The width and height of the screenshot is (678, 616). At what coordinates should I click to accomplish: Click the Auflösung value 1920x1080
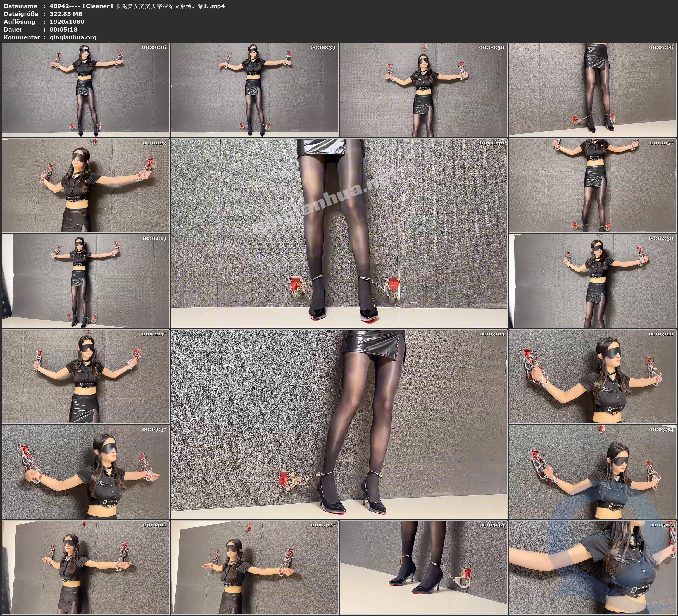(x=66, y=22)
